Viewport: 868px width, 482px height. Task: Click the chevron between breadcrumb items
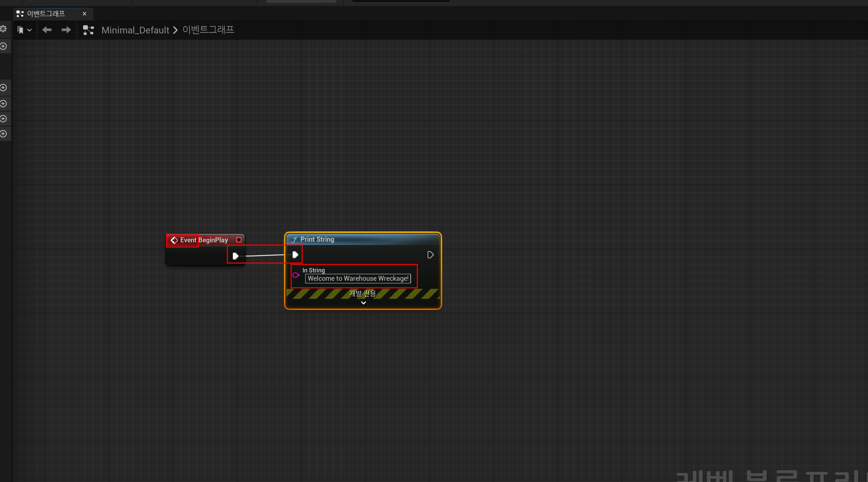point(175,30)
